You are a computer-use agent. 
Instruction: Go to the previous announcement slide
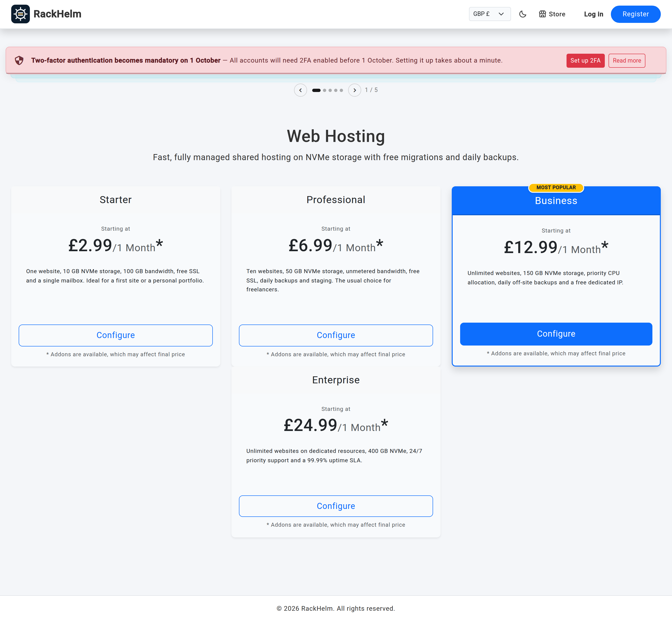pos(300,90)
